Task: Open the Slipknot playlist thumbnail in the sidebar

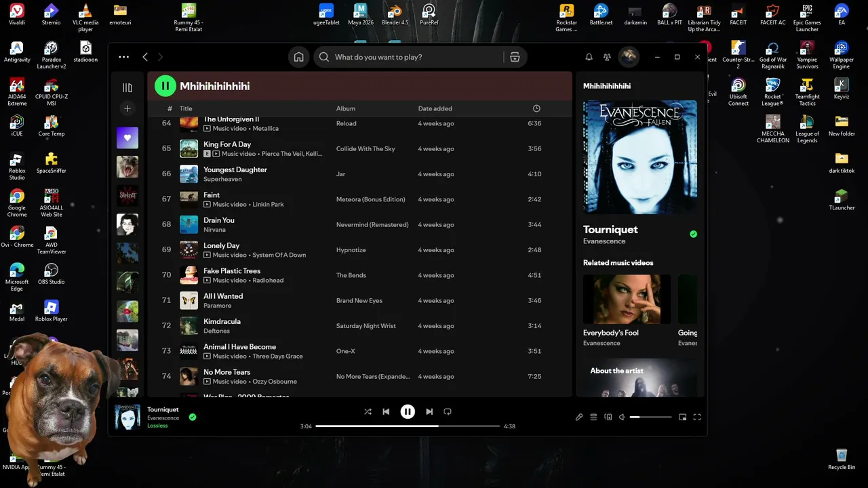Action: [x=127, y=195]
